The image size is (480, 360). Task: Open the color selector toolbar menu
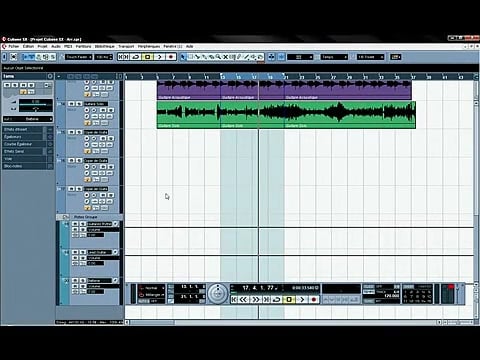click(395, 57)
